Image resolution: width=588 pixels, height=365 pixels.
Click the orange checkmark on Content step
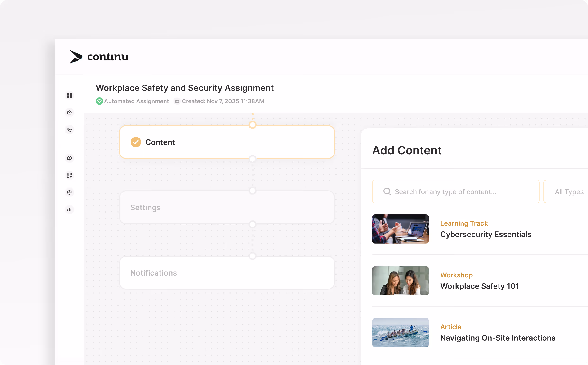click(x=136, y=142)
